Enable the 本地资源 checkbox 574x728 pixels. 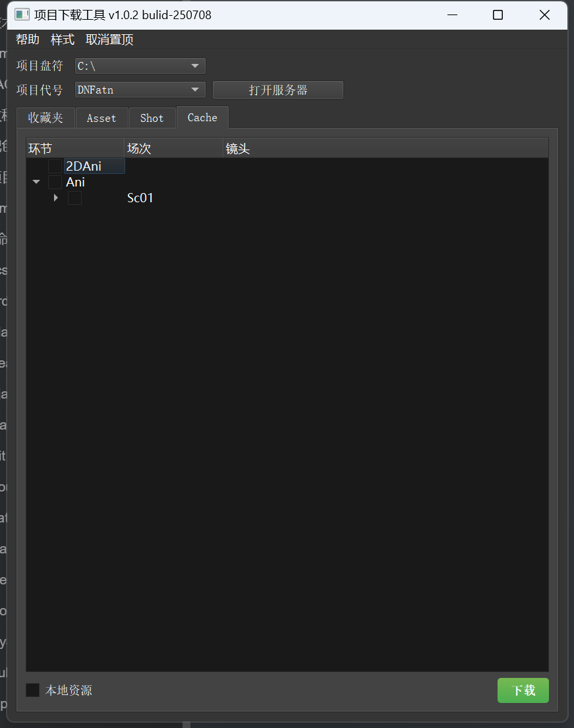[32, 690]
